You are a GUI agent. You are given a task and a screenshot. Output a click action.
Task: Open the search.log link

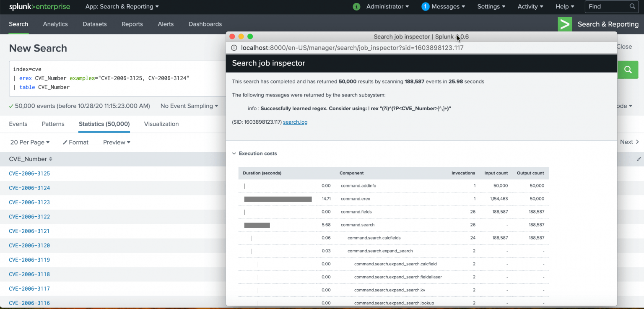(295, 122)
